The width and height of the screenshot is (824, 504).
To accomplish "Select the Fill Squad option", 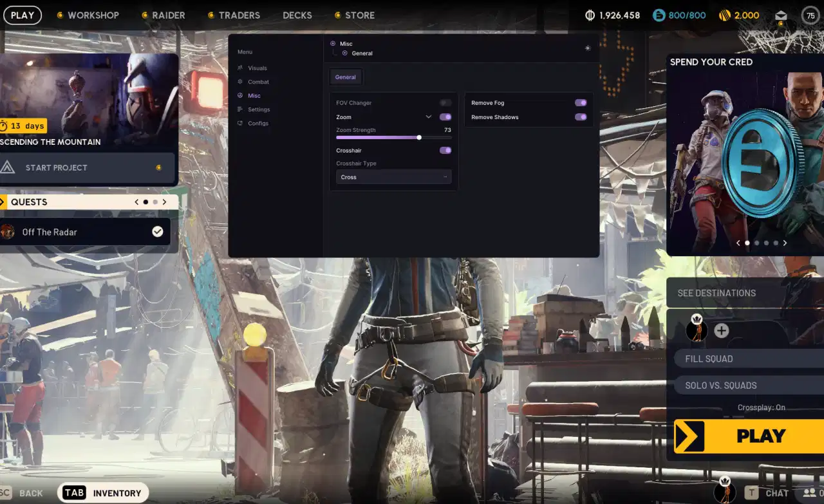I will (x=749, y=359).
